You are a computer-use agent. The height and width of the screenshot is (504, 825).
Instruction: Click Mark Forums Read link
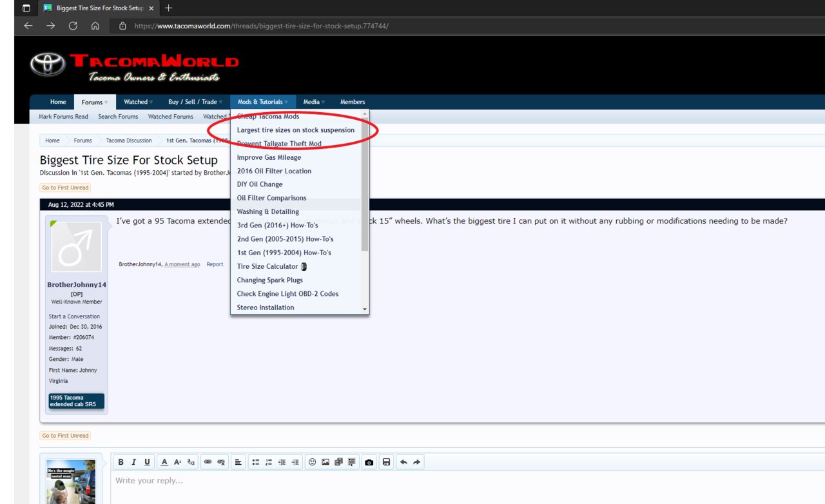point(63,117)
